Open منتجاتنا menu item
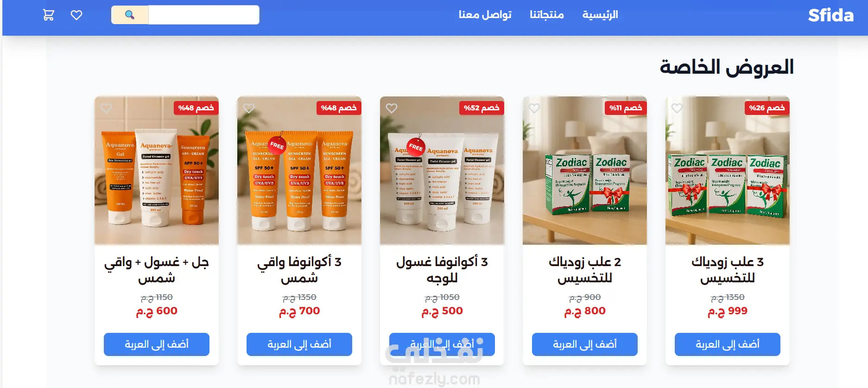Image resolution: width=868 pixels, height=388 pixels. point(547,15)
